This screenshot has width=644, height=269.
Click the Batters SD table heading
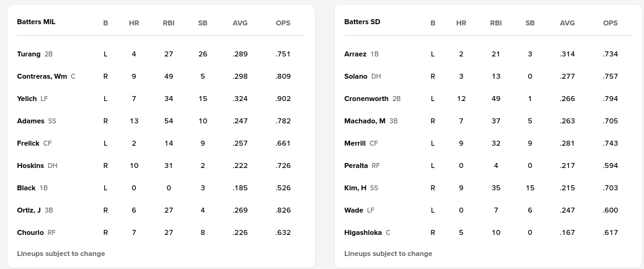click(x=362, y=22)
